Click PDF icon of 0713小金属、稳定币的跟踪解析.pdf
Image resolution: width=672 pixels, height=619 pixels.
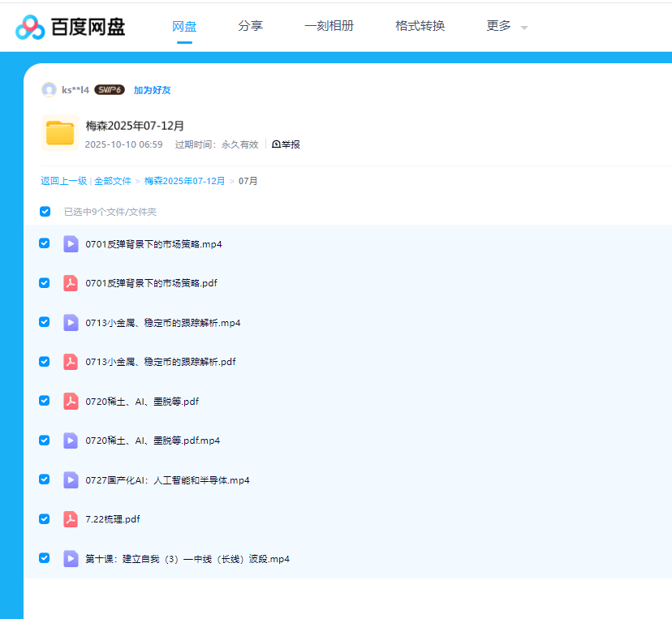pyautogui.click(x=71, y=362)
